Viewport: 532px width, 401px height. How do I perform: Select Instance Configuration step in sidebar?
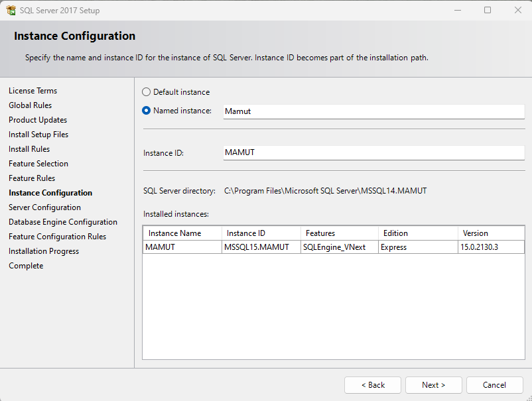point(50,193)
